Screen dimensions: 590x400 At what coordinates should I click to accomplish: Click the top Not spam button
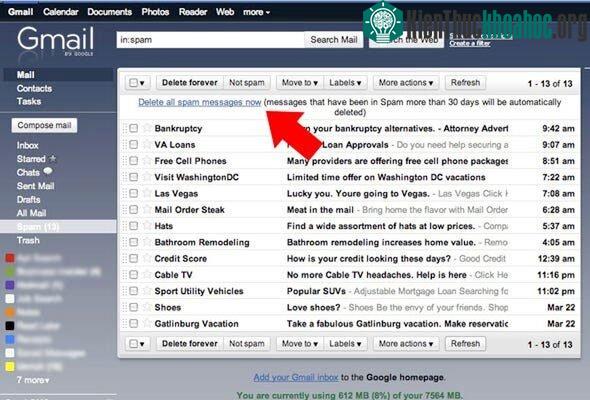pyautogui.click(x=247, y=83)
